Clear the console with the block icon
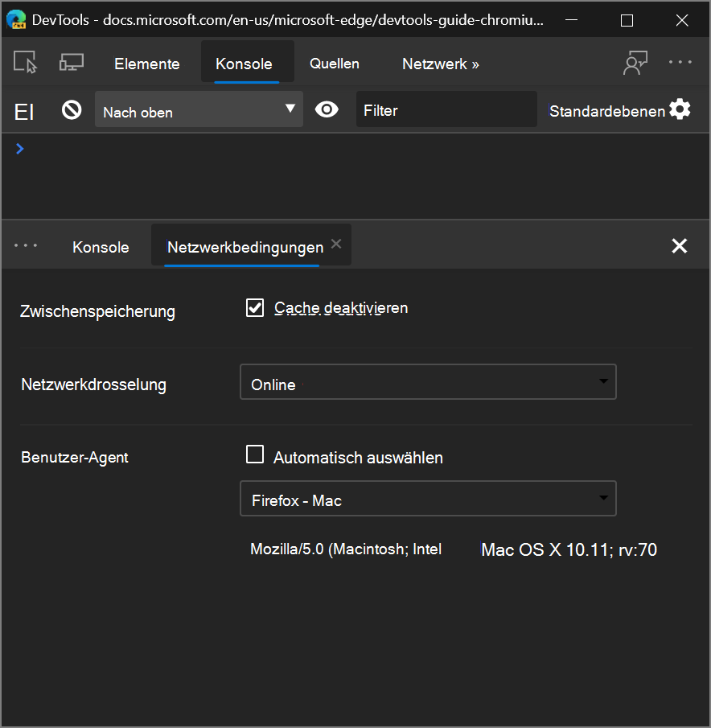The image size is (711, 728). pyautogui.click(x=72, y=110)
